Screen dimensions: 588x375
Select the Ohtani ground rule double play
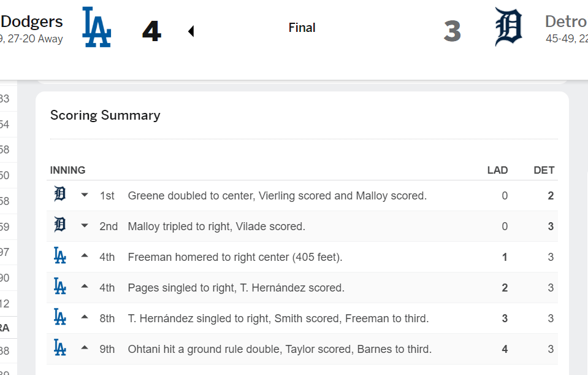tap(280, 349)
